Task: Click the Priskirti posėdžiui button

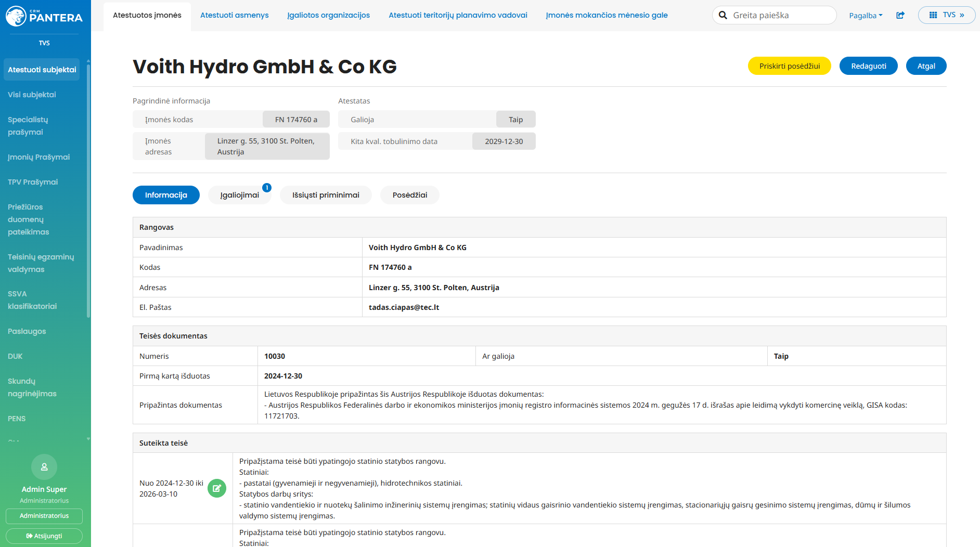Action: coord(790,66)
